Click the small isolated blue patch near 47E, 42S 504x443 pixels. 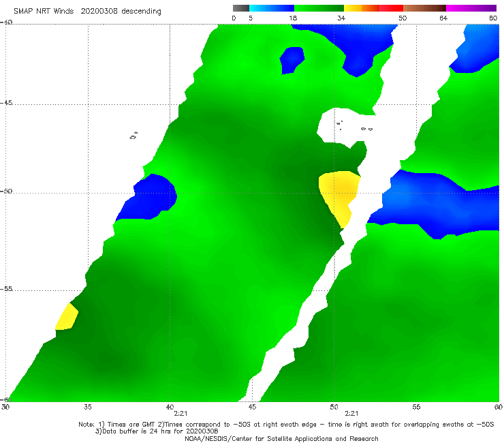point(292,60)
